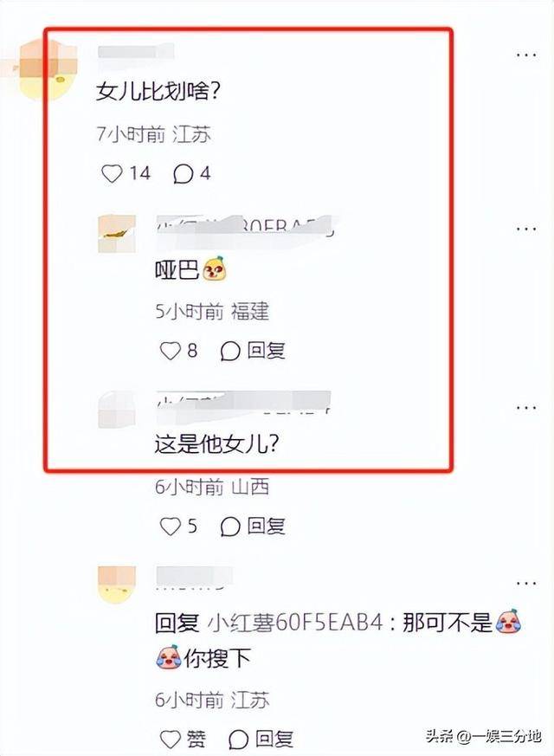Tap reply bubble under the Shanxi comment
This screenshot has height=756, width=554.
(230, 527)
